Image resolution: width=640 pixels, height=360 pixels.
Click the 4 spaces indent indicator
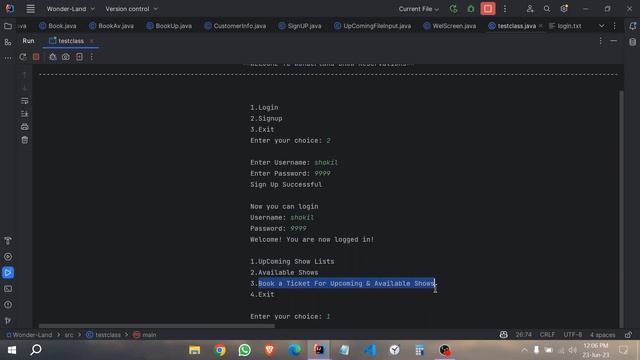[x=602, y=335]
